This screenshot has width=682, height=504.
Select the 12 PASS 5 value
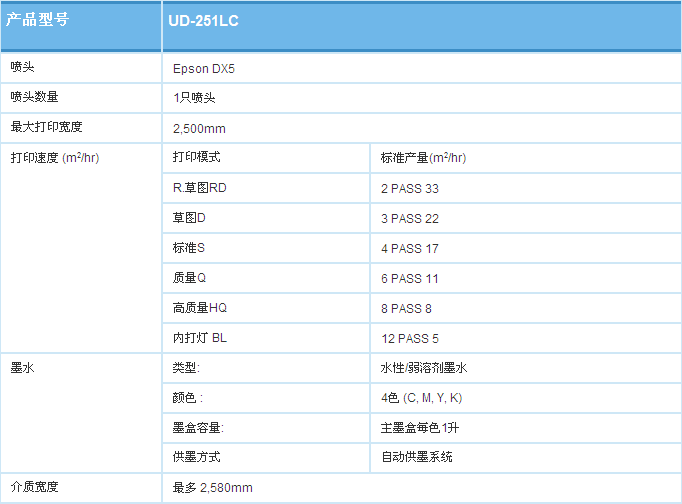tap(410, 338)
